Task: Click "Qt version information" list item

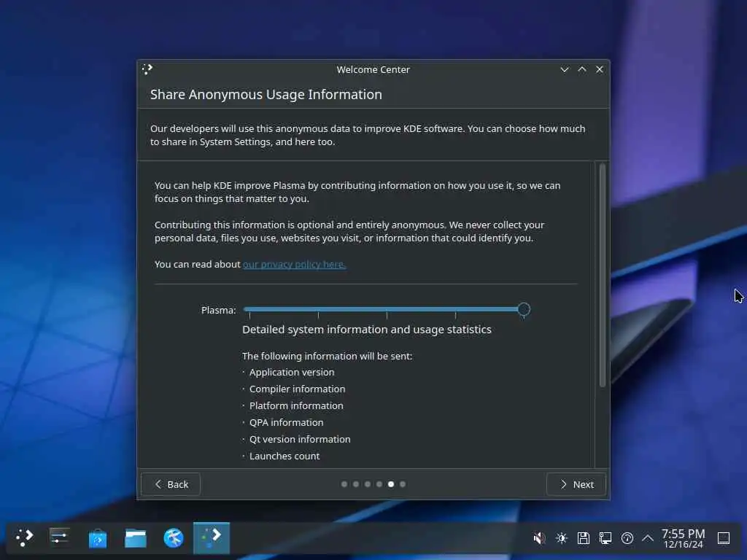Action: [x=300, y=439]
